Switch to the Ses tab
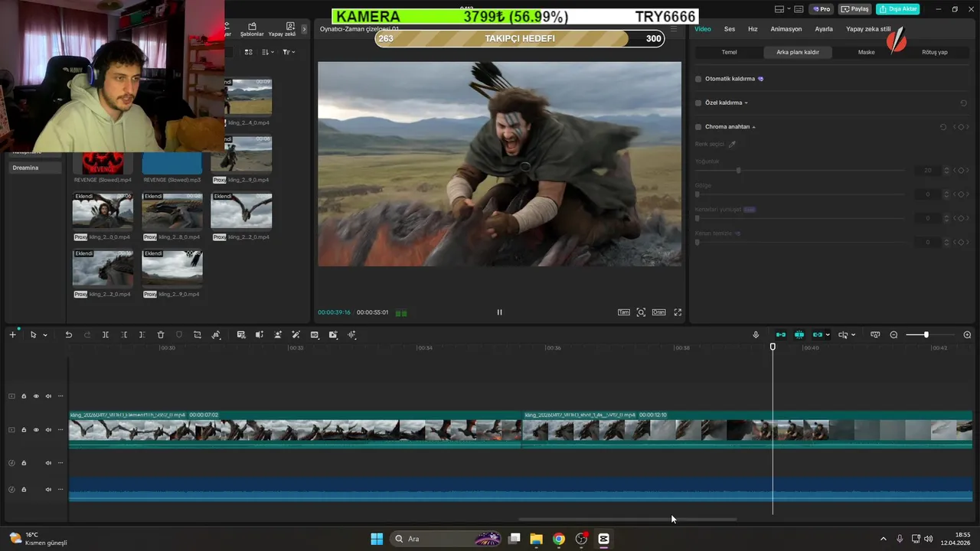Image resolution: width=980 pixels, height=551 pixels. point(730,29)
